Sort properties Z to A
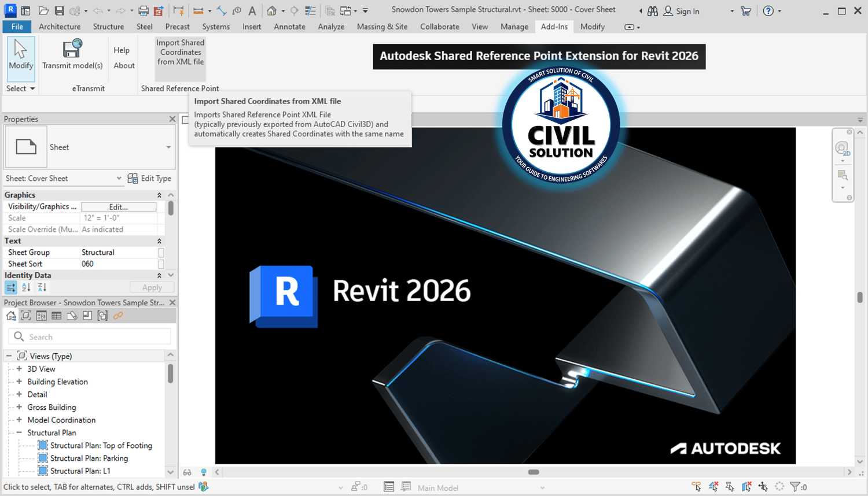The height and width of the screenshot is (496, 868). click(42, 287)
